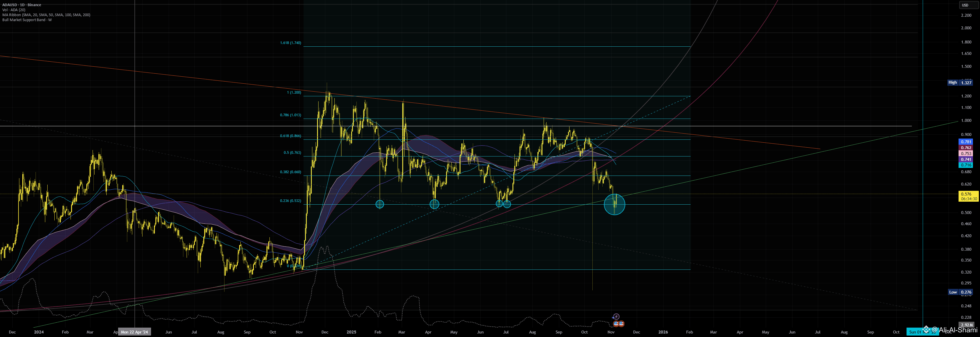
Task: Click the small cyan circle near February 2025
Action: pyautogui.click(x=379, y=204)
